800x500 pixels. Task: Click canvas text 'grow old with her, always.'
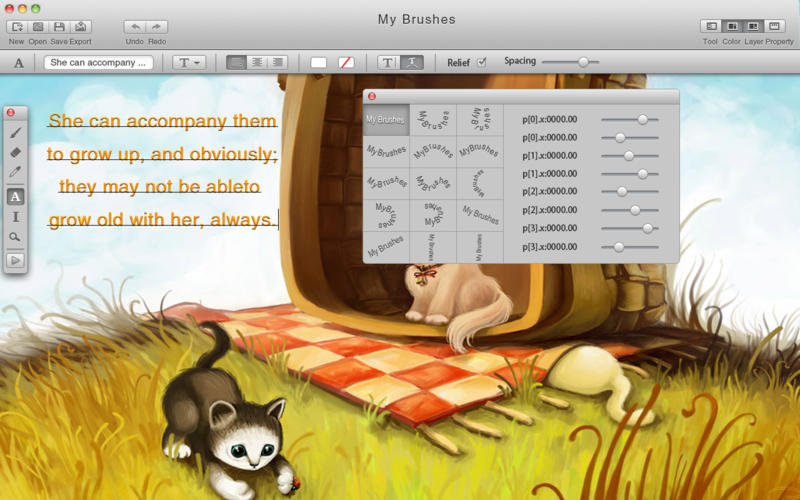(x=162, y=219)
